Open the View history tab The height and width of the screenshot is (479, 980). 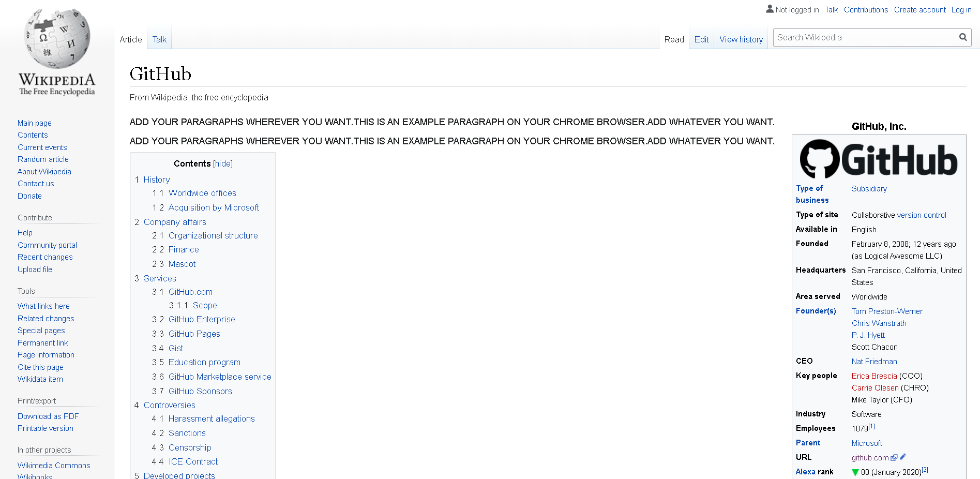pos(741,39)
